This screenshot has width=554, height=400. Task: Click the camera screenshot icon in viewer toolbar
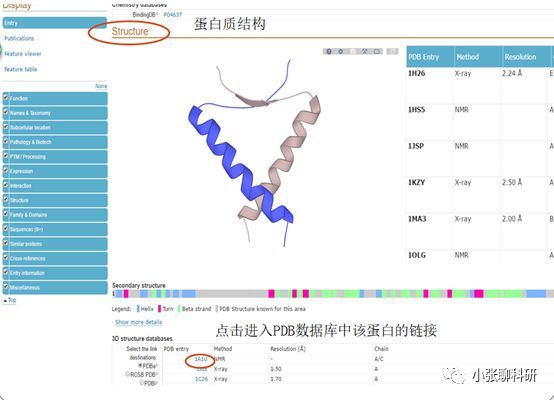click(377, 52)
